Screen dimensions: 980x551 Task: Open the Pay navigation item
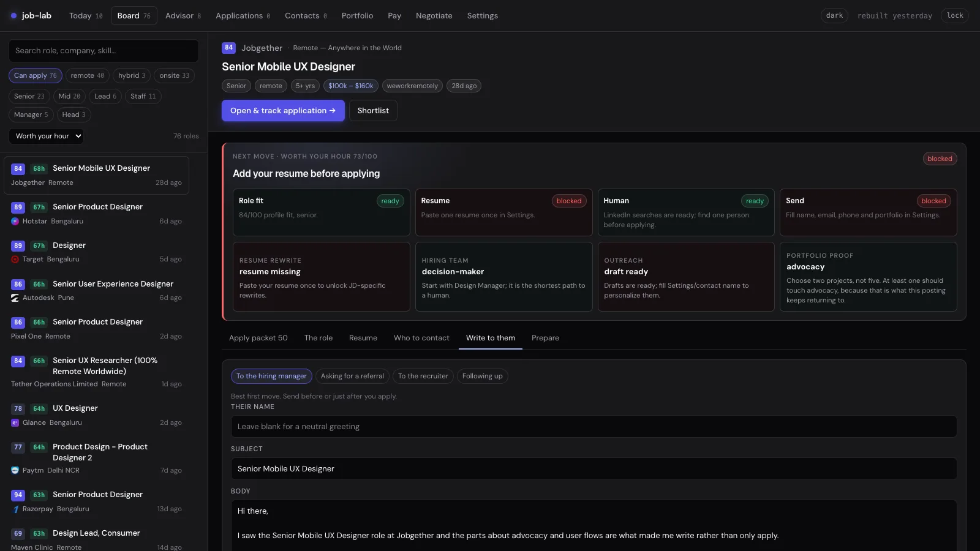click(394, 16)
